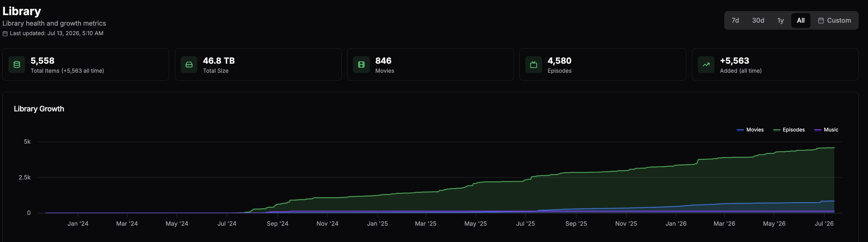Click the 'Added (all time)' label
868x242 pixels.
741,71
